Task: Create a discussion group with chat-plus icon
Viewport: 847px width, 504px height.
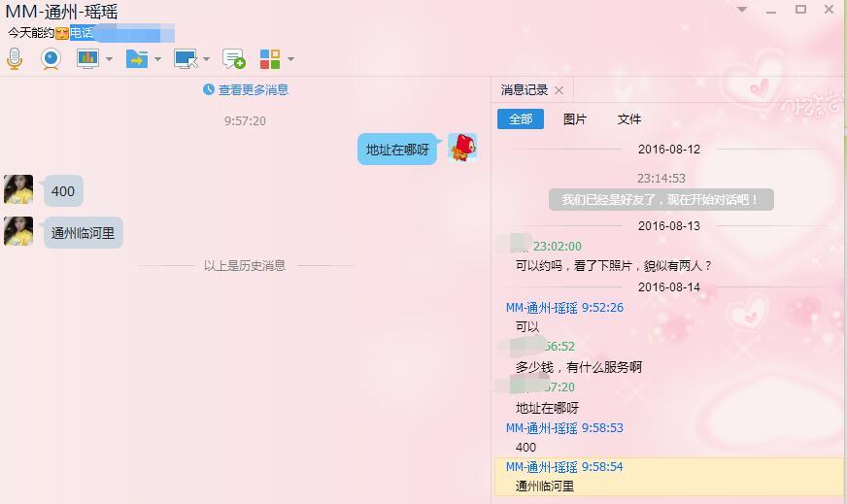Action: (234, 58)
